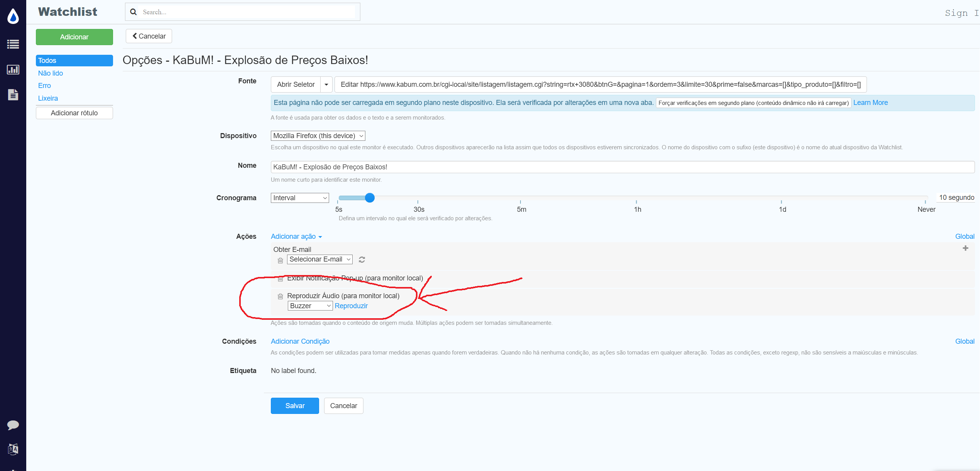This screenshot has height=471, width=980.
Task: Click the Adicionar Condição link
Action: [x=300, y=341]
